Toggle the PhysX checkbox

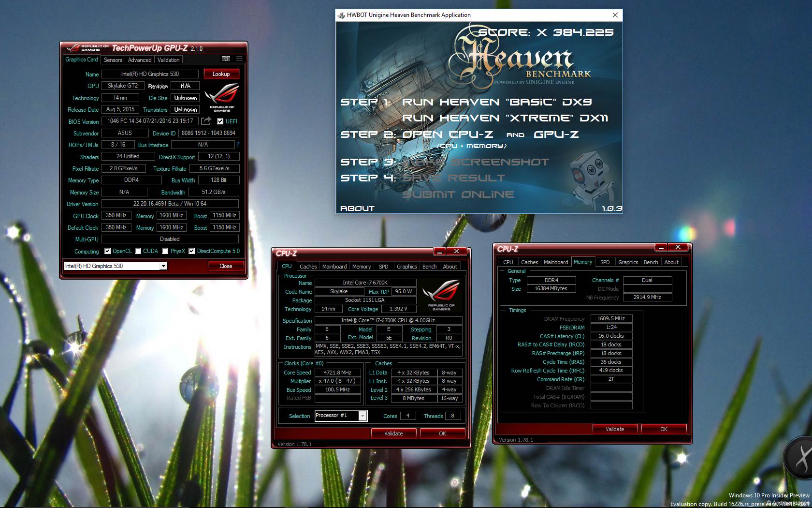165,251
